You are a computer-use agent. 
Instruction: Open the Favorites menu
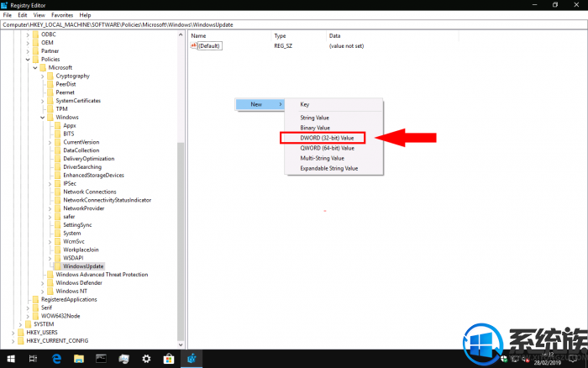coord(62,15)
